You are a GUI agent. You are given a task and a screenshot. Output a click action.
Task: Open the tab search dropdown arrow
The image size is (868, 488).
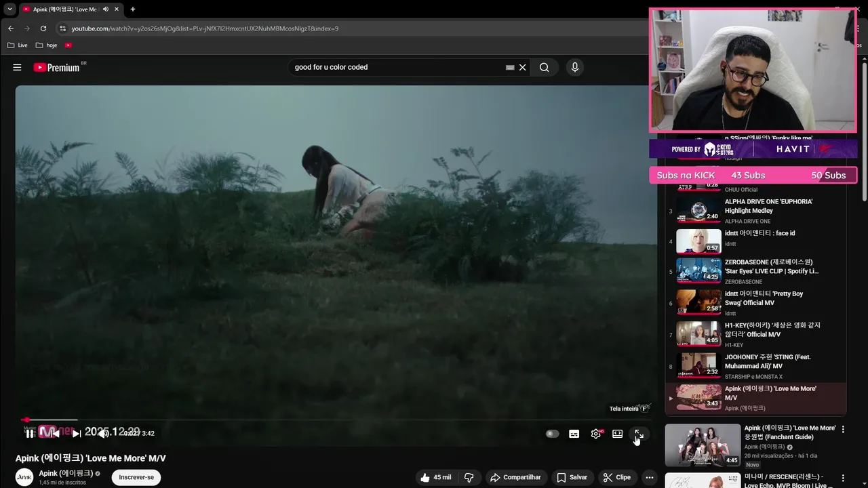click(x=9, y=9)
